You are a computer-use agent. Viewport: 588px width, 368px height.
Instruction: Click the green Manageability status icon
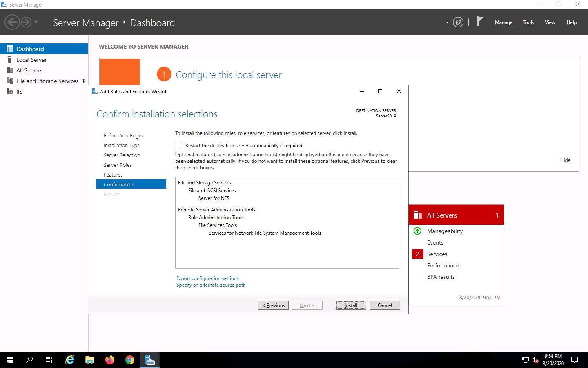(x=417, y=231)
